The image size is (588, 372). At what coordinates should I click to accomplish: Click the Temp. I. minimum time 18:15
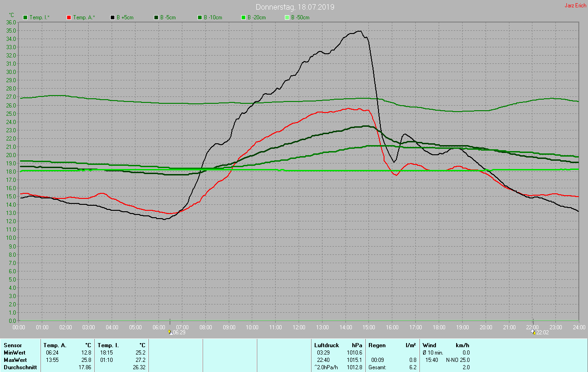(x=107, y=352)
